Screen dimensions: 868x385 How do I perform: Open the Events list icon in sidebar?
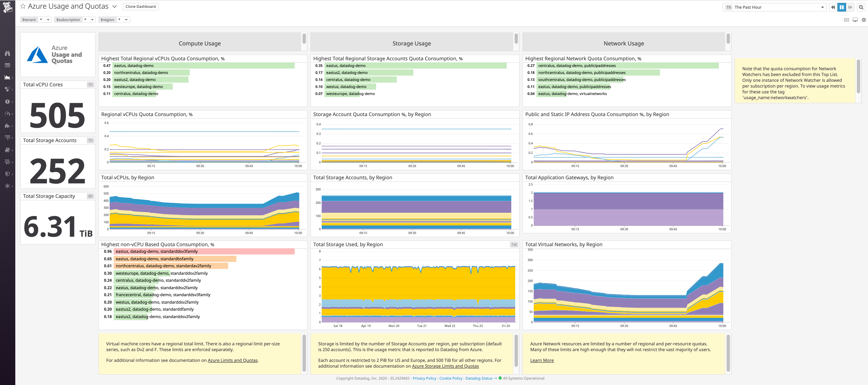[7, 65]
